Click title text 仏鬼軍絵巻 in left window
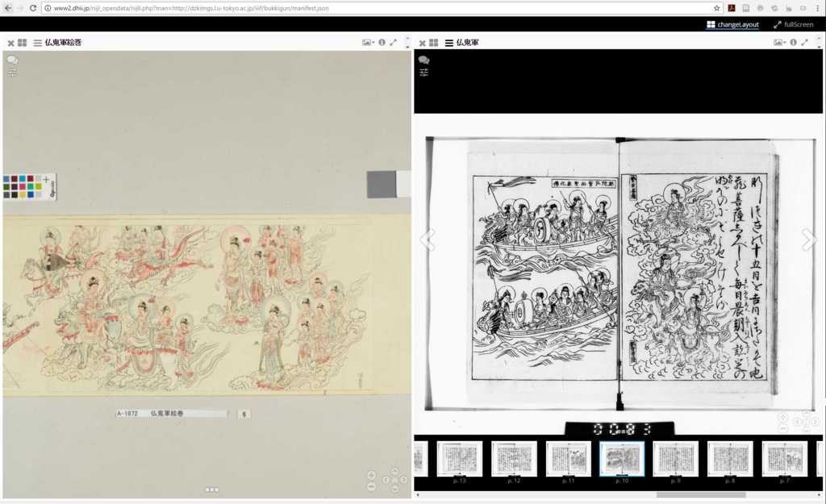 click(x=63, y=43)
